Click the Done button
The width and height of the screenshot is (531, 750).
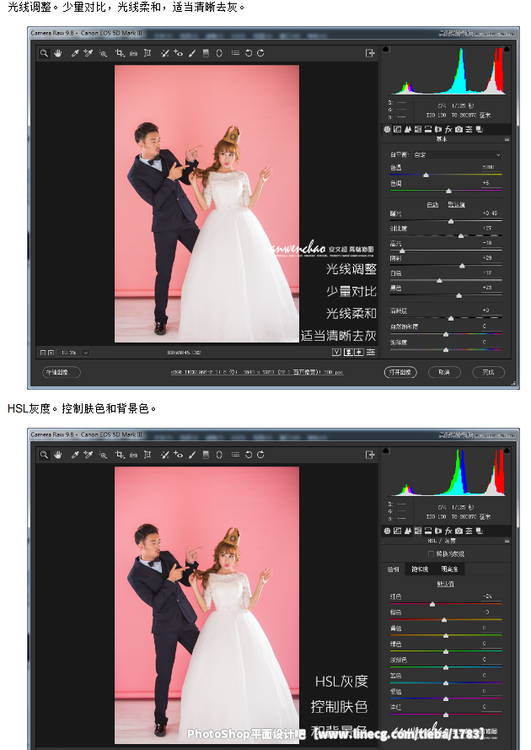point(488,372)
